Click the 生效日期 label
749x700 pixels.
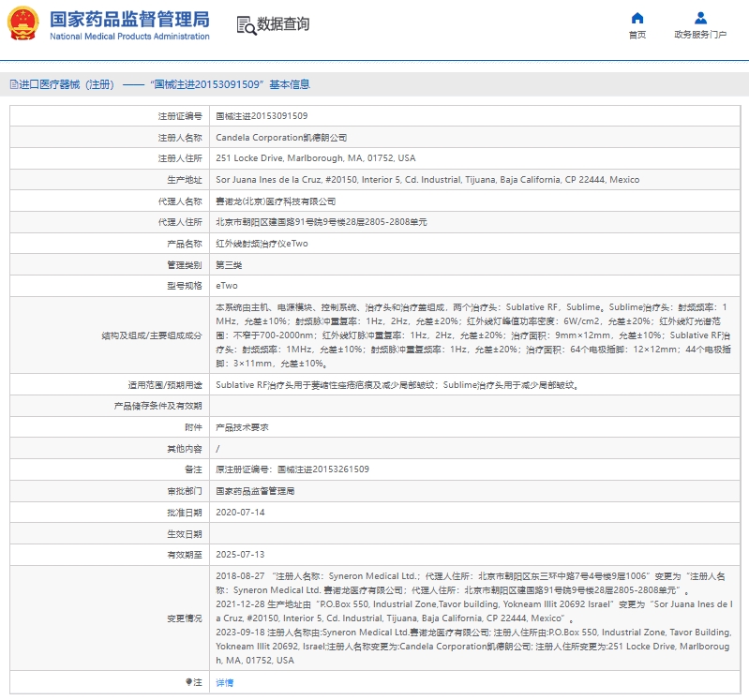click(x=185, y=534)
